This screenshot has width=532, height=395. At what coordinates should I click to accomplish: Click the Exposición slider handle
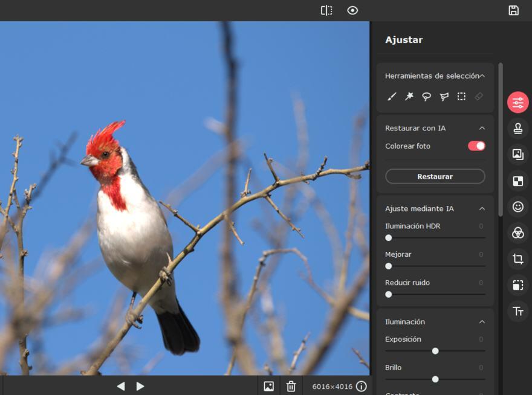[x=435, y=351]
